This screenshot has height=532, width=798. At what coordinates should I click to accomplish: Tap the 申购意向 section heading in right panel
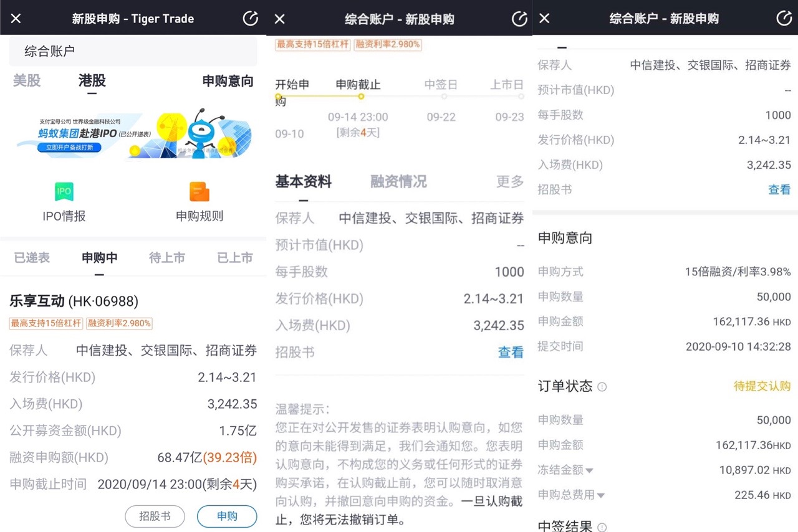[565, 238]
